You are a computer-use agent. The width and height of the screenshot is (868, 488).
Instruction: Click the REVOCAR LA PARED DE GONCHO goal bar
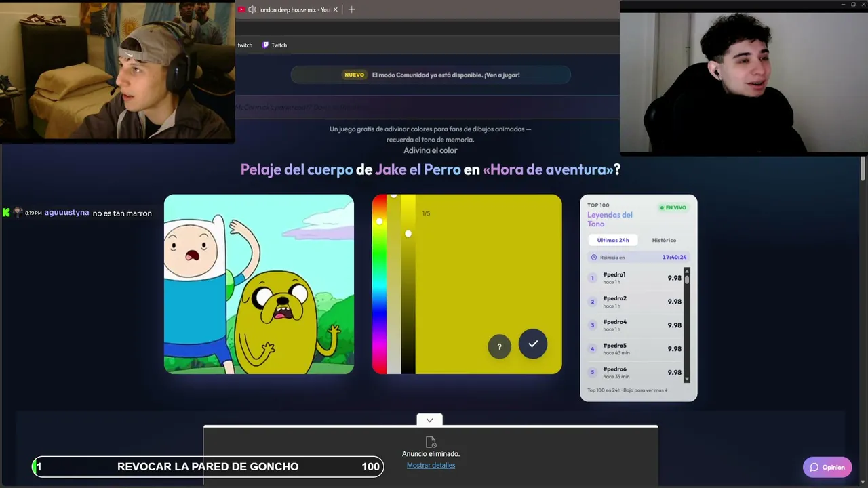(x=208, y=466)
